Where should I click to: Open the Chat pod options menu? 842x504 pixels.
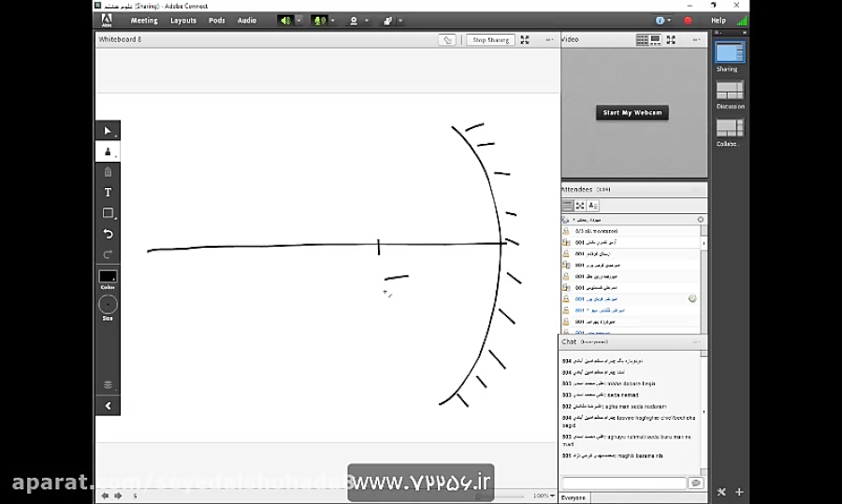point(697,342)
